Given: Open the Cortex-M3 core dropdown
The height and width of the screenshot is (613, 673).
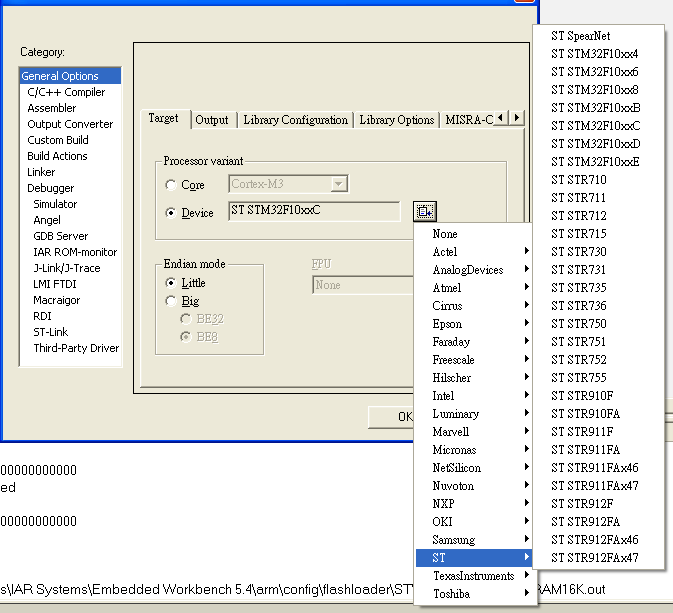Looking at the screenshot, I should pos(339,184).
